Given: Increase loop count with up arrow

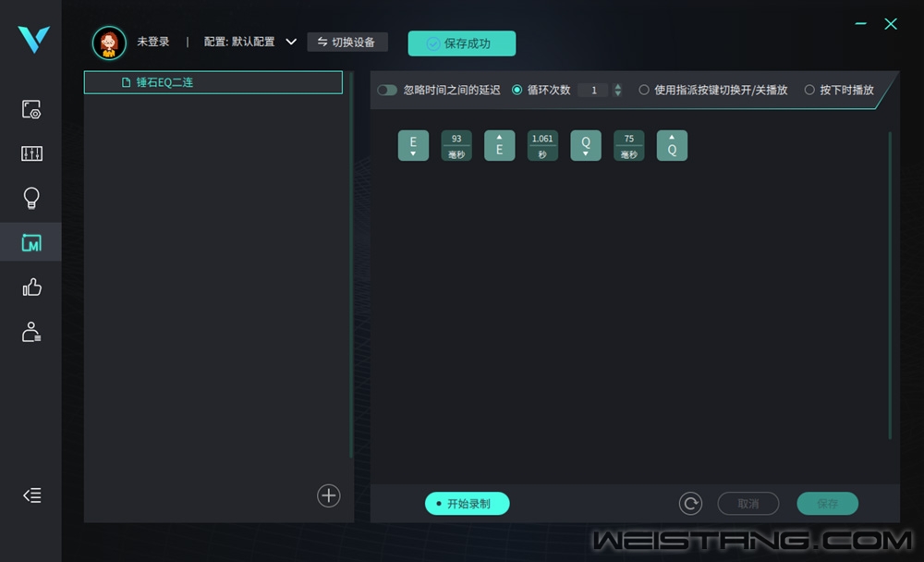Looking at the screenshot, I should pos(617,87).
